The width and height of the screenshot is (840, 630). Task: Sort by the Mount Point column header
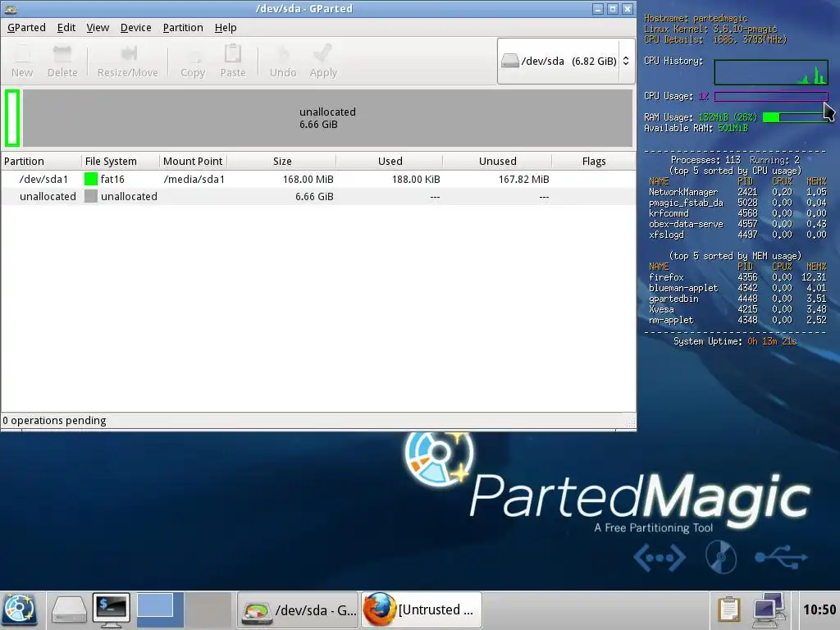click(x=193, y=162)
